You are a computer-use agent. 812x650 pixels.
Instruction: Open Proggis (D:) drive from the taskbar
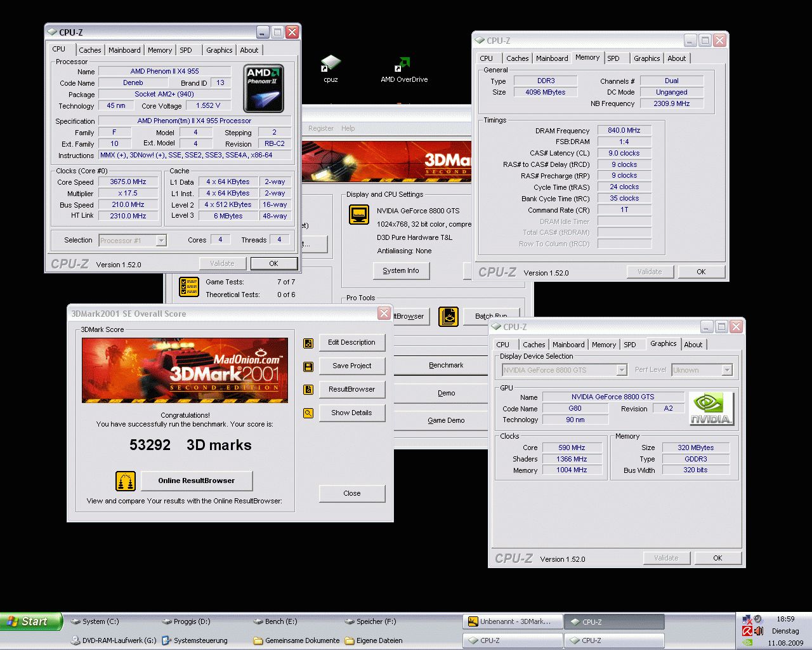(x=187, y=622)
